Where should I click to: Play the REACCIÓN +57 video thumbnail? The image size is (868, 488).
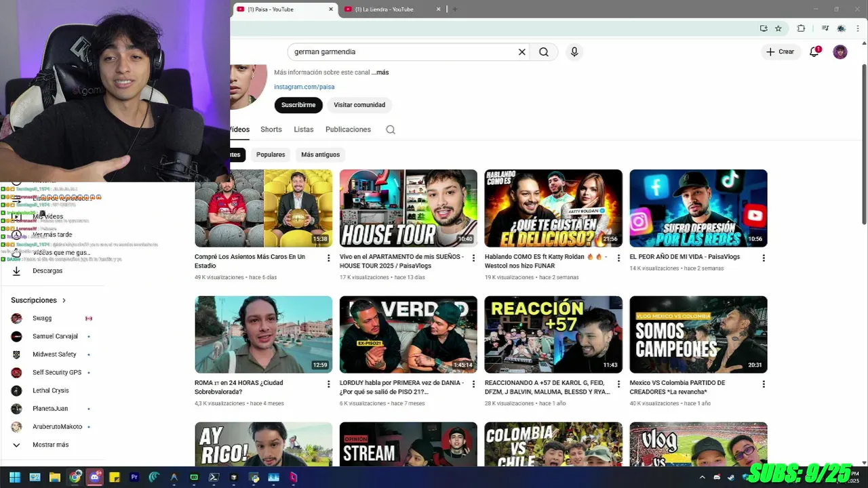(553, 334)
